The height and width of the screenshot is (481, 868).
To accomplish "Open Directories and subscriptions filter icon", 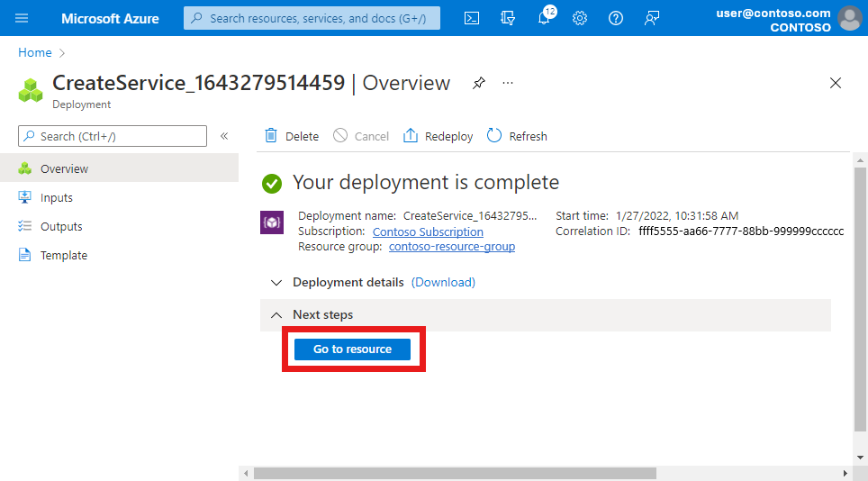I will point(508,18).
